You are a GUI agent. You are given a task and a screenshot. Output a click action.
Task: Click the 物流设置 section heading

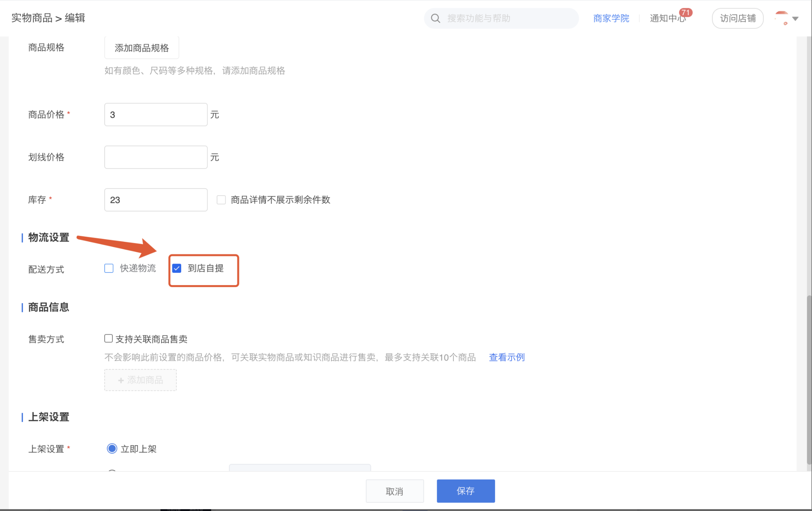48,237
